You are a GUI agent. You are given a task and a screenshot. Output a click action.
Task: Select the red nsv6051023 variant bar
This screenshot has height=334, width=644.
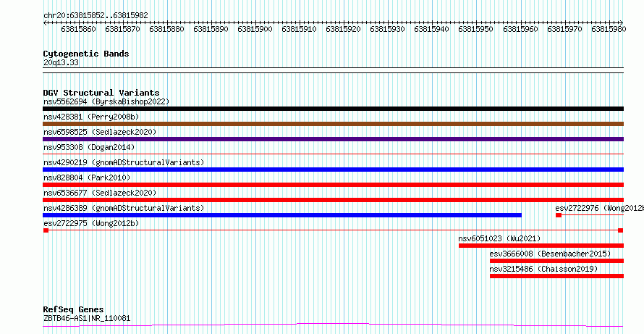pyautogui.click(x=541, y=246)
